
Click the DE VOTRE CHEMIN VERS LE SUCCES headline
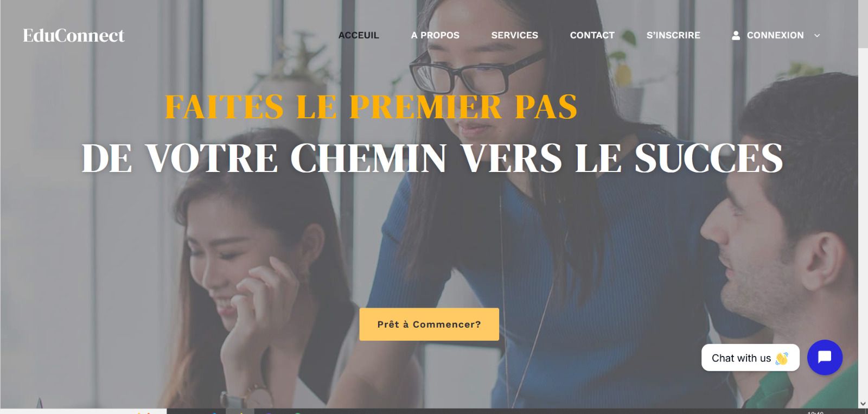(432, 158)
